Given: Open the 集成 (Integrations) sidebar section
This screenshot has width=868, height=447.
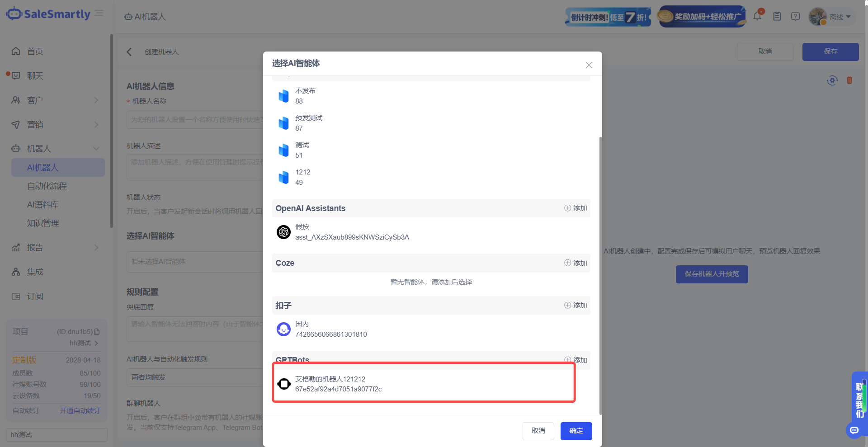Looking at the screenshot, I should (34, 272).
